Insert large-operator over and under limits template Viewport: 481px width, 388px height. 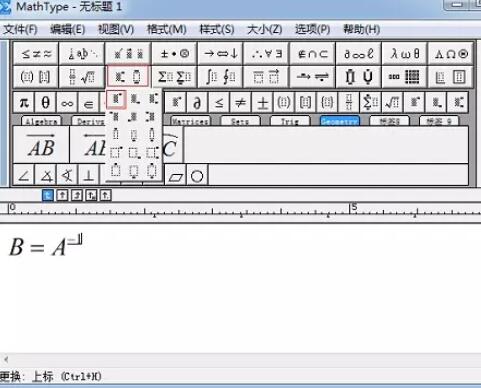pos(152,171)
